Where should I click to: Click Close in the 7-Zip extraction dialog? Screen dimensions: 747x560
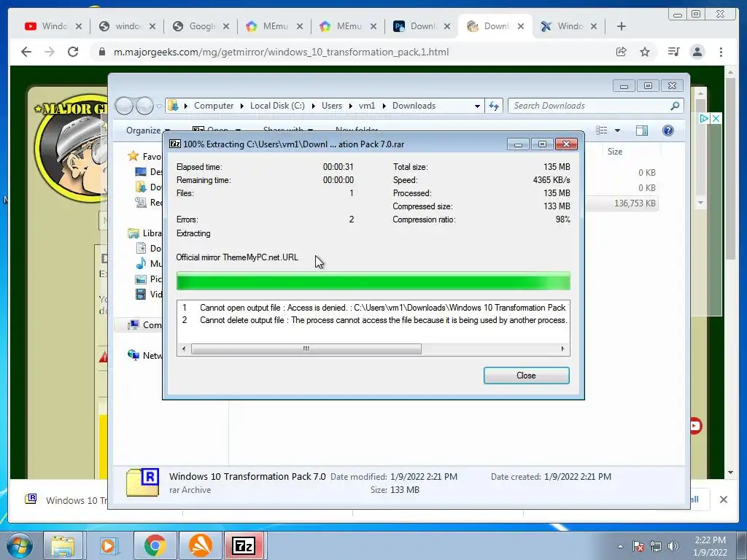(x=527, y=376)
